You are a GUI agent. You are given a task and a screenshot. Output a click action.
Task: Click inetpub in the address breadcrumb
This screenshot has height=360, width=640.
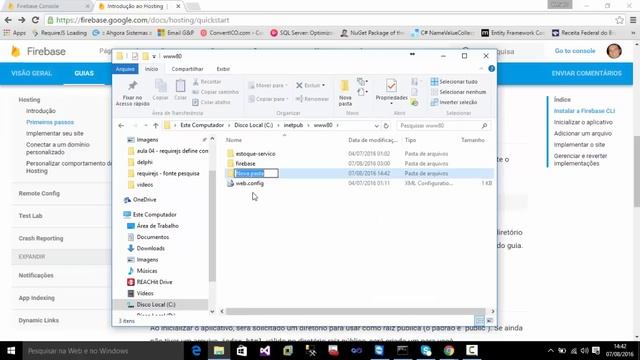(293, 125)
